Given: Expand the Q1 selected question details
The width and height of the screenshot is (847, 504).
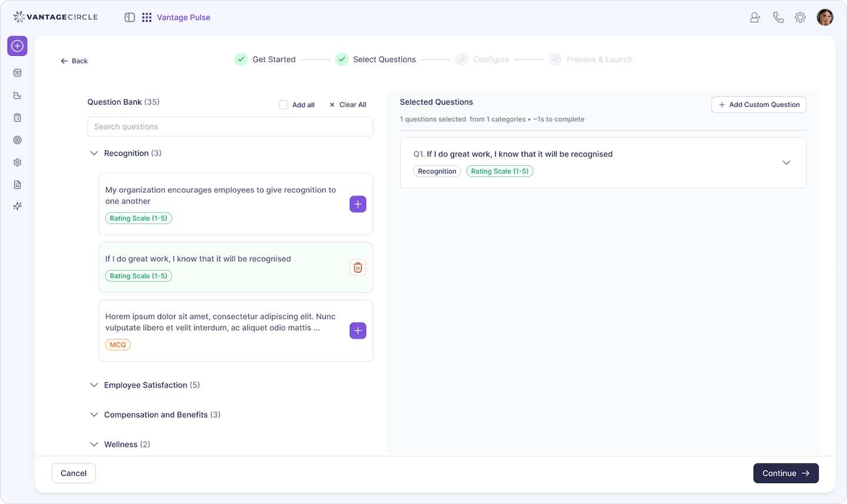Looking at the screenshot, I should pyautogui.click(x=786, y=162).
